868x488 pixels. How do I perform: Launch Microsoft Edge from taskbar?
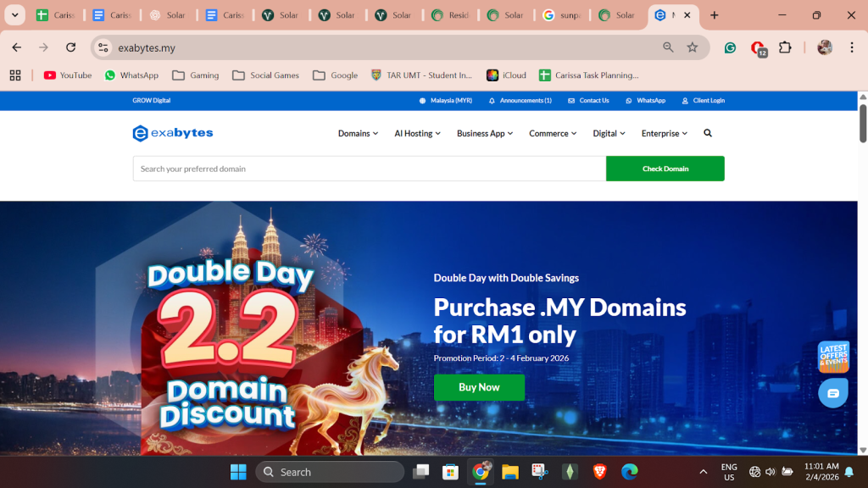pyautogui.click(x=630, y=472)
